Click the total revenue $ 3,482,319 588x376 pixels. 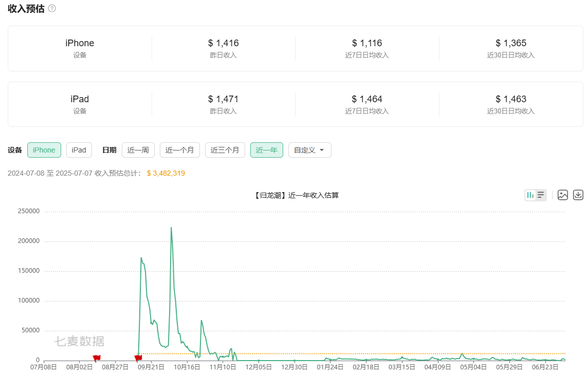point(166,173)
